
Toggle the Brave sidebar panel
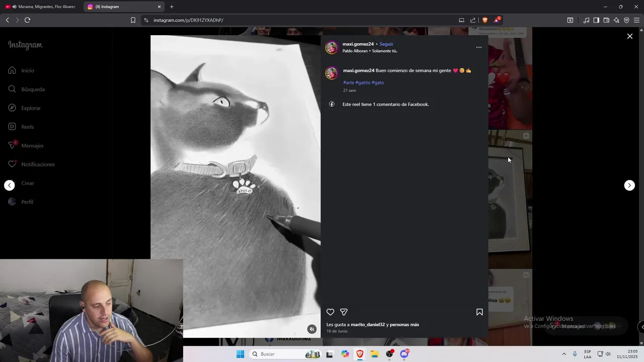pyautogui.click(x=596, y=20)
